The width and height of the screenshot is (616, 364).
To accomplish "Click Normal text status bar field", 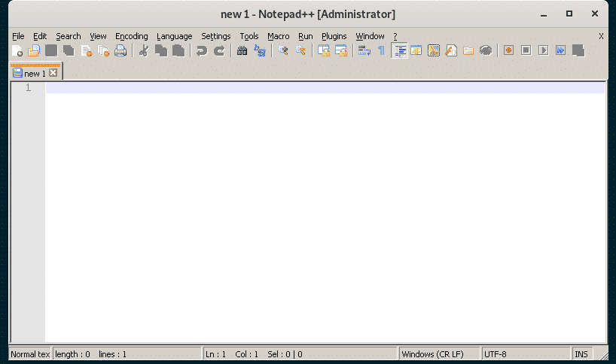I will 30,354.
